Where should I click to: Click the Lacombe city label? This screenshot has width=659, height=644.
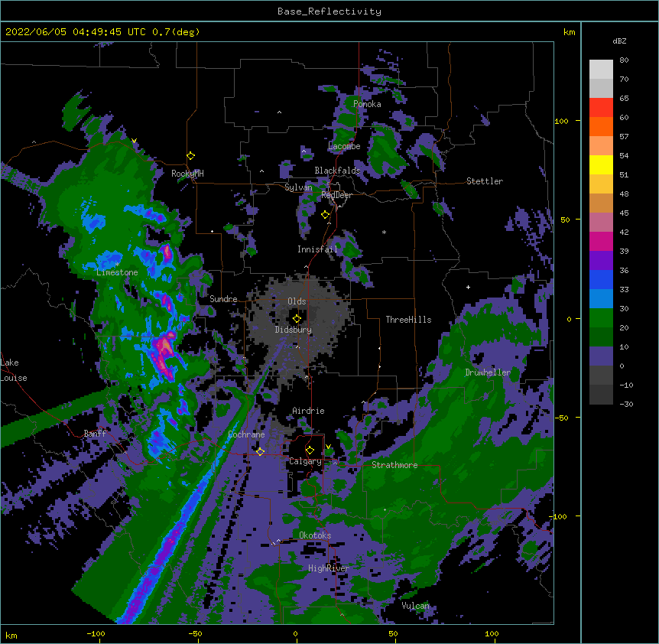(x=344, y=146)
